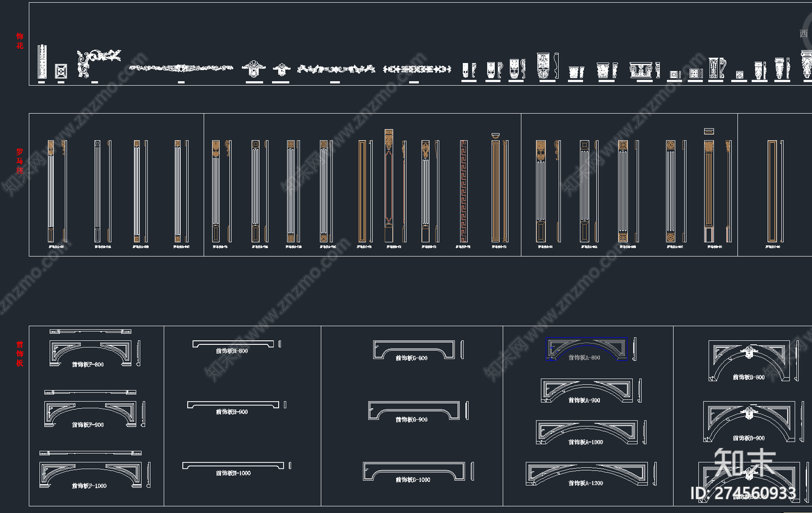812x513 pixels.
Task: Select the long horizontal floral garland ornament
Action: pyautogui.click(x=181, y=68)
